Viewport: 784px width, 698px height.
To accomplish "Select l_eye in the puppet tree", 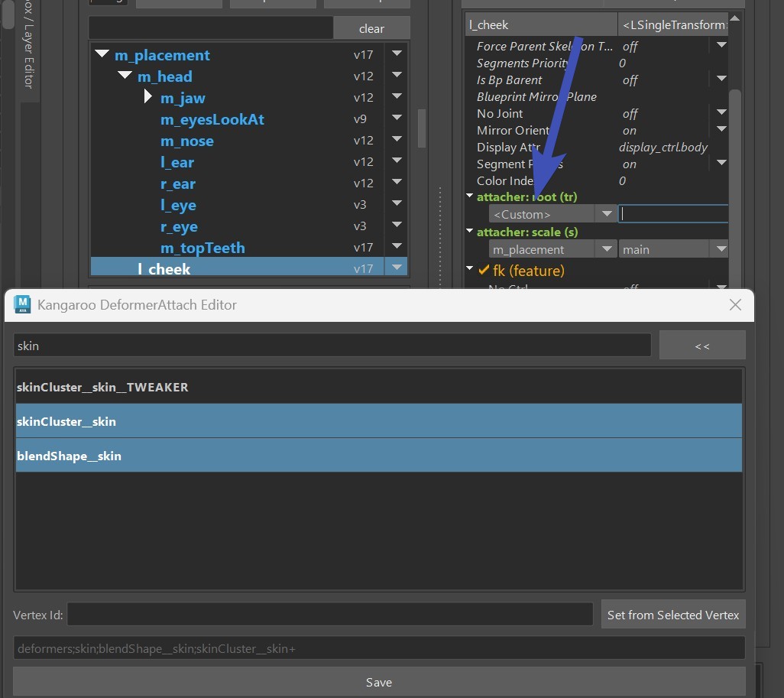I will [178, 205].
